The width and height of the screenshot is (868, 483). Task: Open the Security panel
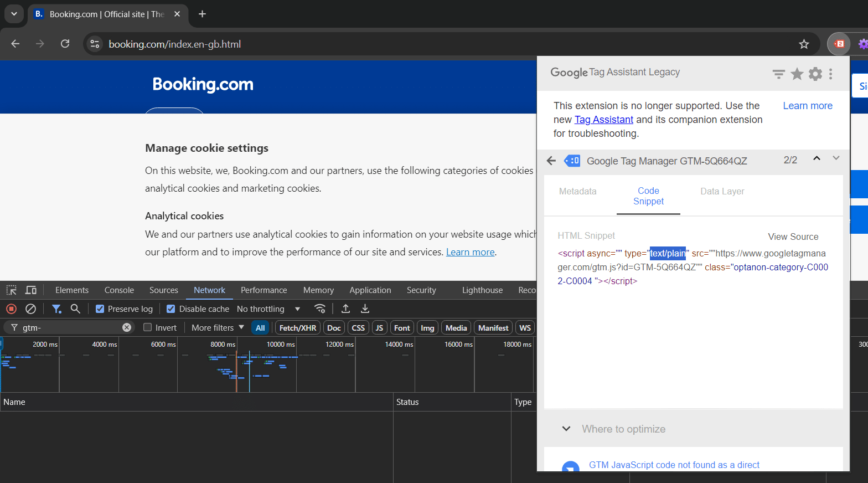click(421, 290)
